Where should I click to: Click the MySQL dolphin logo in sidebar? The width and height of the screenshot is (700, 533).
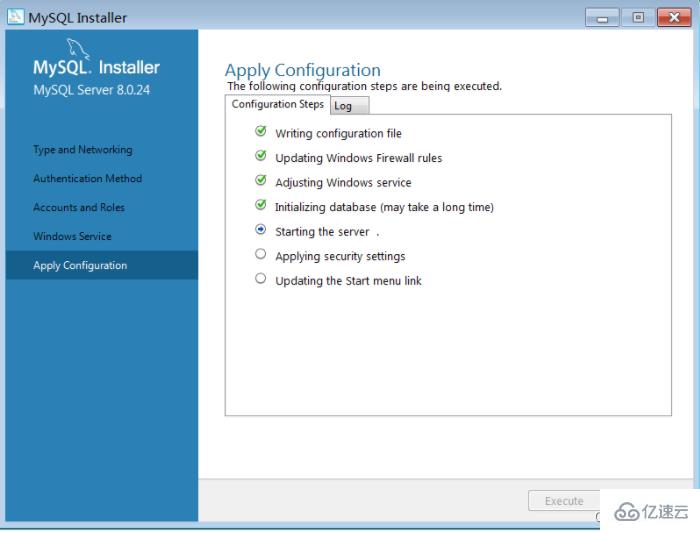[x=77, y=46]
